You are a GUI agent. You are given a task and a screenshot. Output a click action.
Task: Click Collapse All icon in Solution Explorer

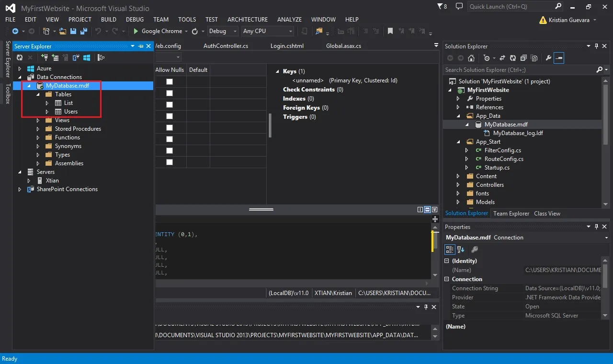pyautogui.click(x=522, y=58)
